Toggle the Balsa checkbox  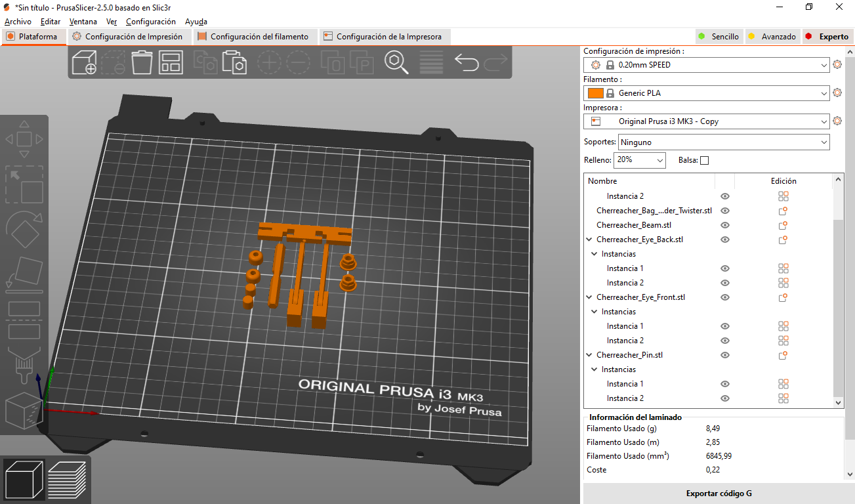point(705,160)
